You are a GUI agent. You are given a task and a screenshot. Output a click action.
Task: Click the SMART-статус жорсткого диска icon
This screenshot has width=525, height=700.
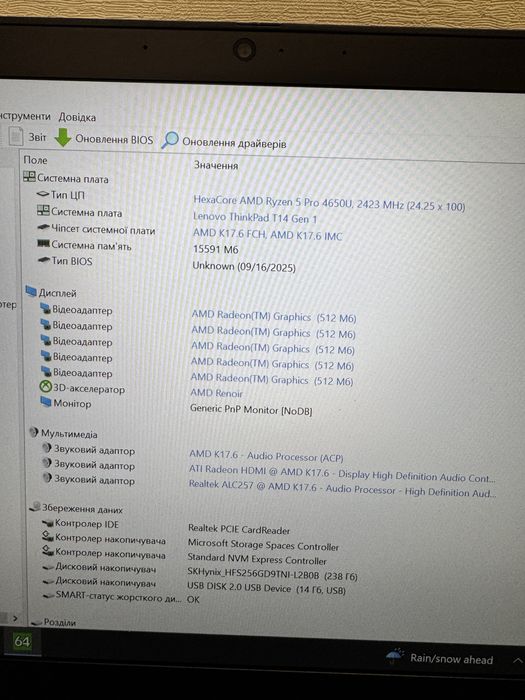coord(49,596)
